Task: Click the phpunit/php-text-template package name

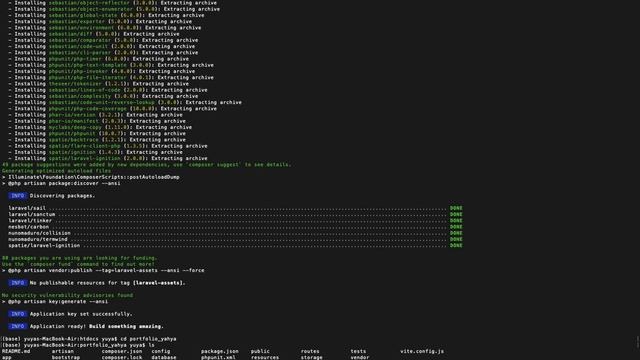Action: click(87, 65)
